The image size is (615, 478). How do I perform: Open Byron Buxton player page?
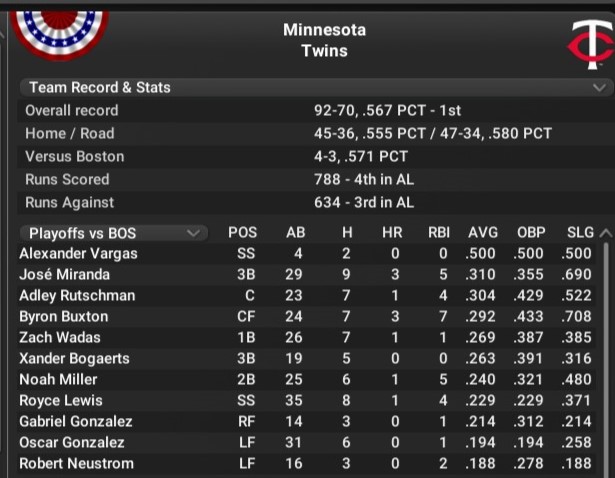pos(63,317)
